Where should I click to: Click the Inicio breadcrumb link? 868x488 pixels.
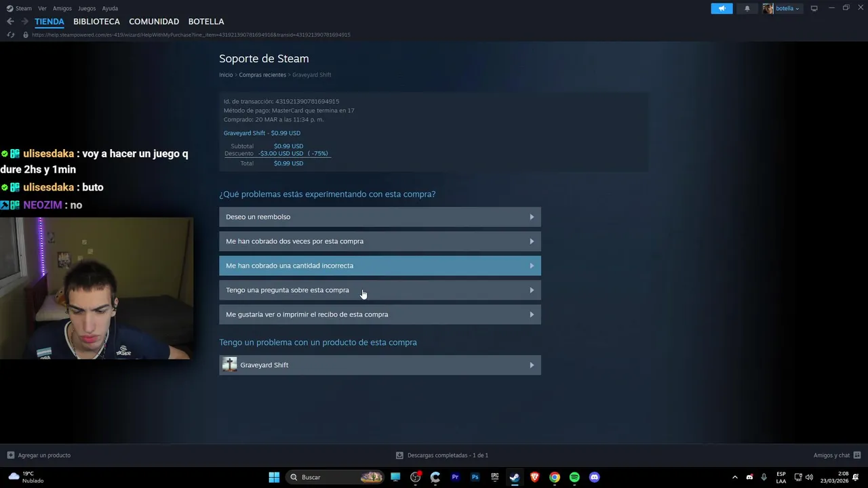[x=226, y=75]
